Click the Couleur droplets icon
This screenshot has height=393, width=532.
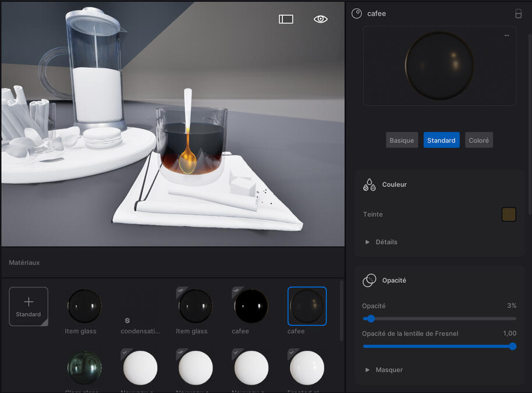[369, 185]
